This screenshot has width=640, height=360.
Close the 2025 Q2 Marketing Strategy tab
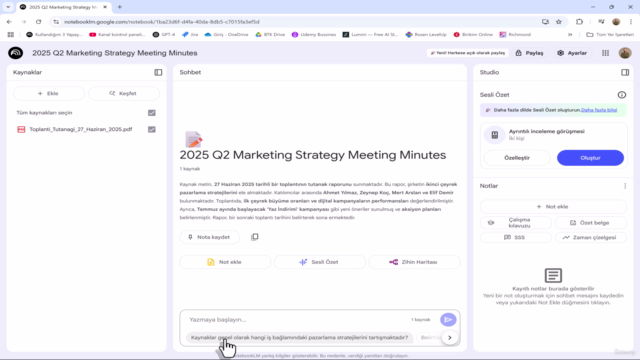(x=105, y=7)
